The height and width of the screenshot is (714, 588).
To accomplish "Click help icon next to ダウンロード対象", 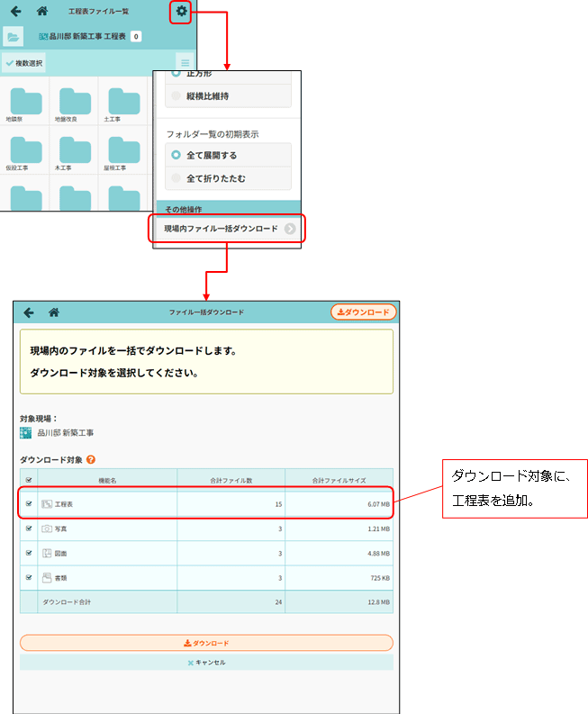I will click(x=91, y=460).
